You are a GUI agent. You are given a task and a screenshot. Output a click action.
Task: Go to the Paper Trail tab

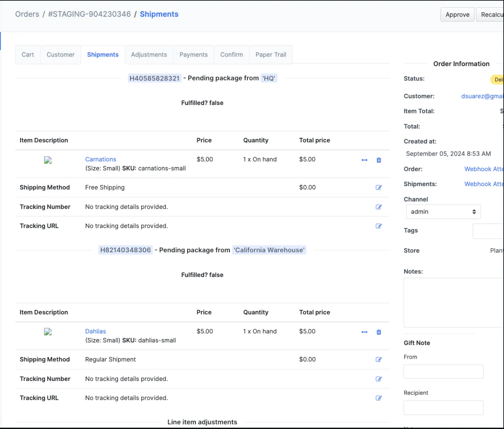tap(271, 55)
